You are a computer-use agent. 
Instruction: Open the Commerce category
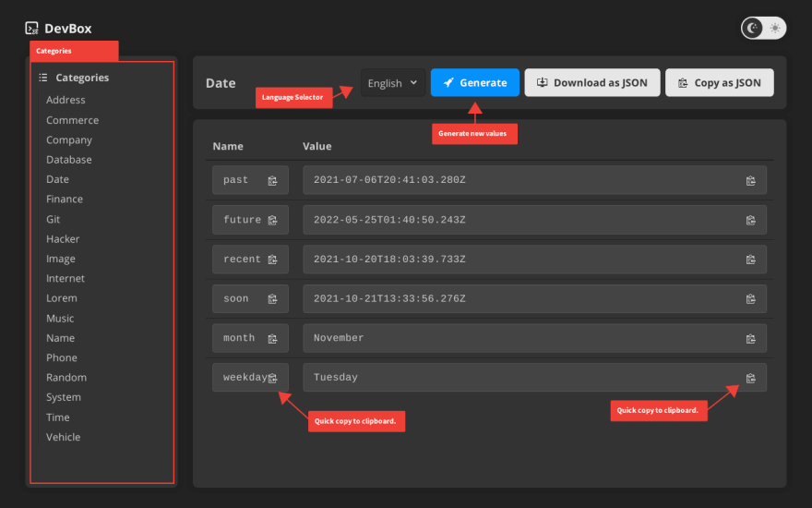[73, 120]
